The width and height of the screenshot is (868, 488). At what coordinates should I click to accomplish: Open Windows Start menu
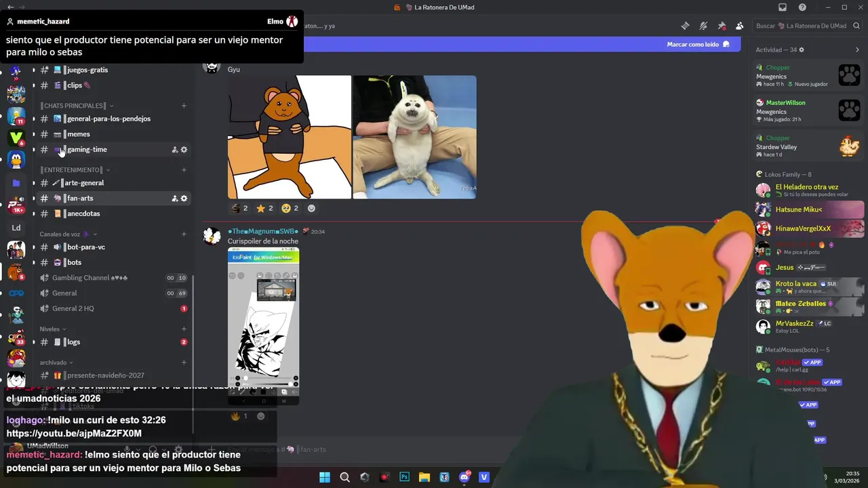click(x=325, y=477)
